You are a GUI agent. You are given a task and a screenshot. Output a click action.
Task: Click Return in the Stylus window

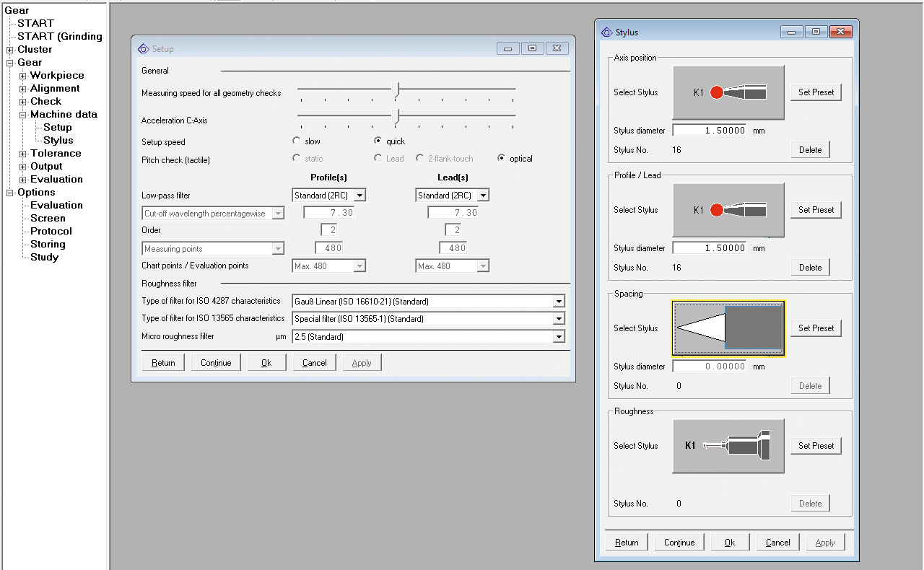(x=627, y=543)
